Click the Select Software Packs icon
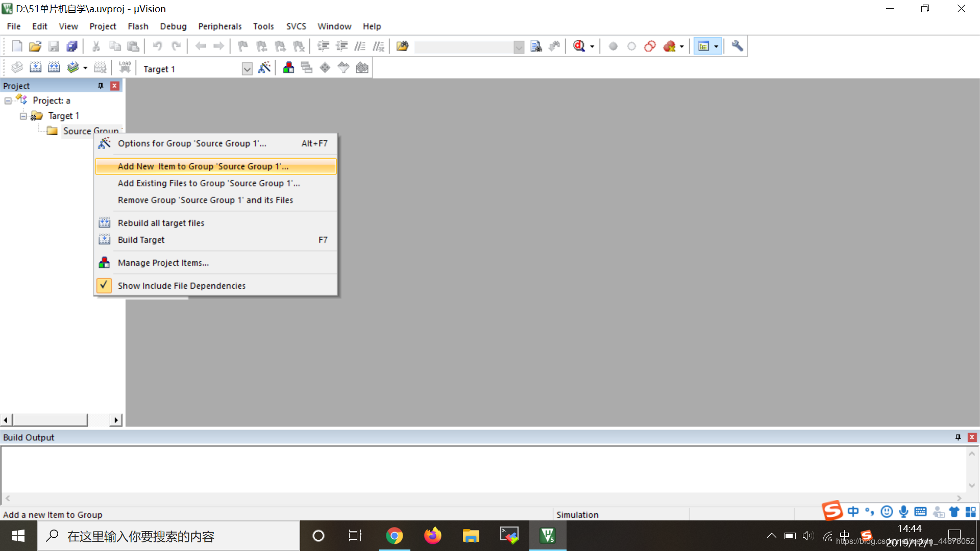 click(x=344, y=68)
